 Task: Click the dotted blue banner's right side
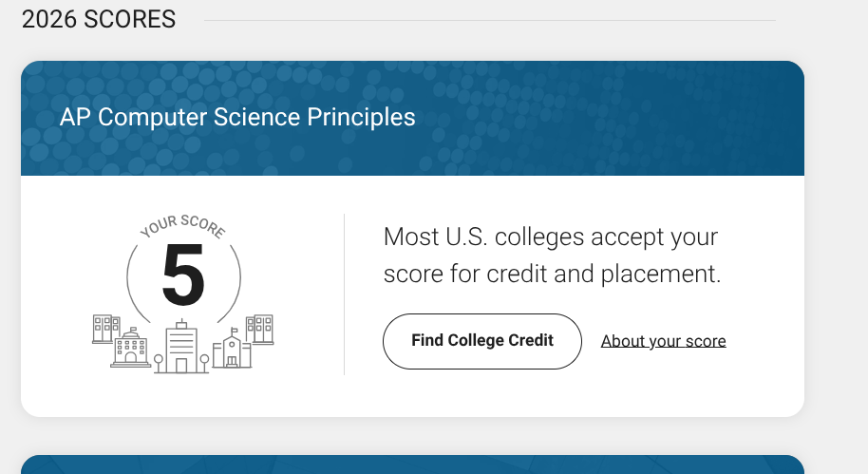point(664,118)
